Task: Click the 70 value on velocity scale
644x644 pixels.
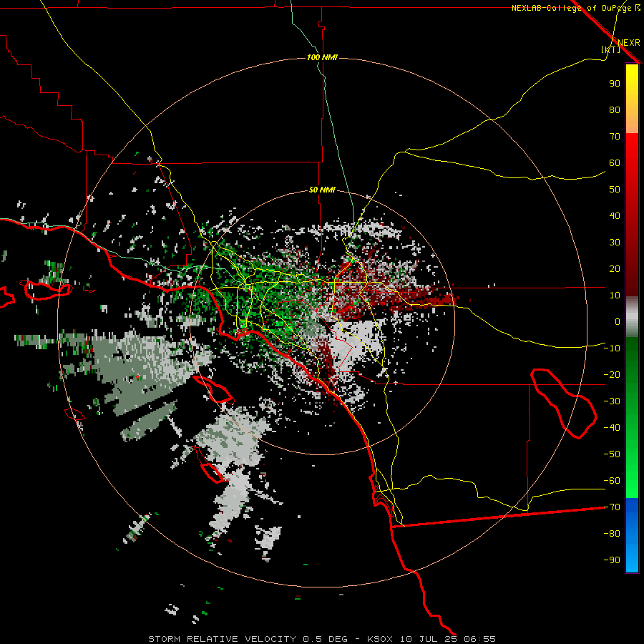Action: pyautogui.click(x=615, y=137)
